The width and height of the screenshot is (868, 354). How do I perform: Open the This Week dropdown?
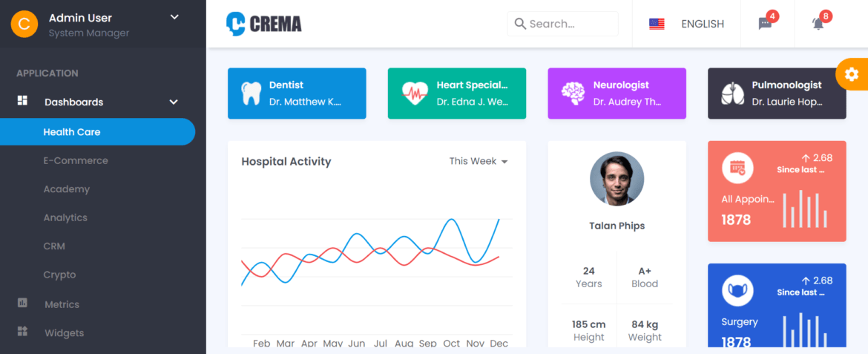pos(479,161)
